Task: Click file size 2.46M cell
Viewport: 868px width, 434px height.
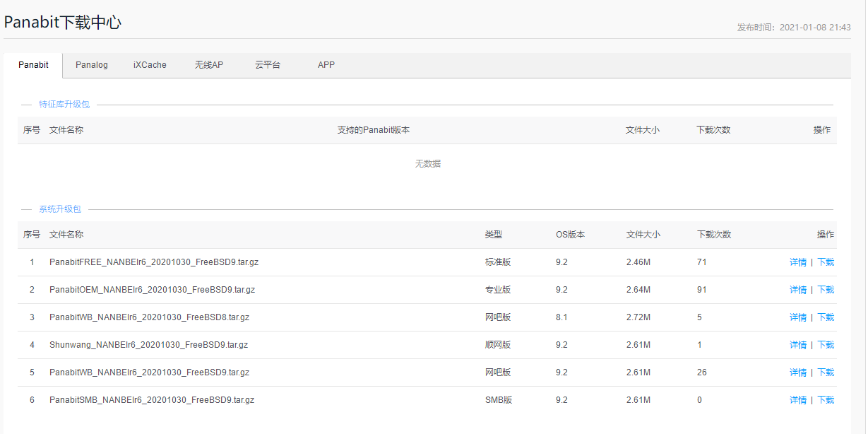Action: (638, 262)
